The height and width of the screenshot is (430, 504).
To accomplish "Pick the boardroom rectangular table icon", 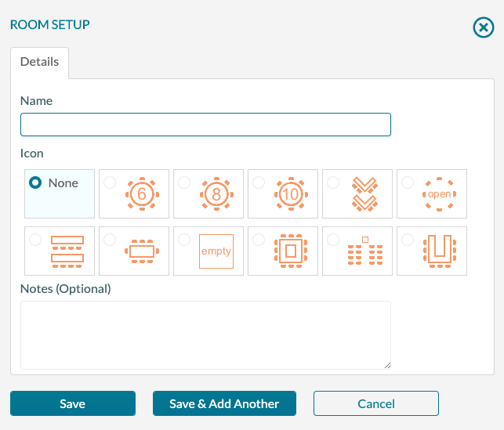I will point(142,251).
